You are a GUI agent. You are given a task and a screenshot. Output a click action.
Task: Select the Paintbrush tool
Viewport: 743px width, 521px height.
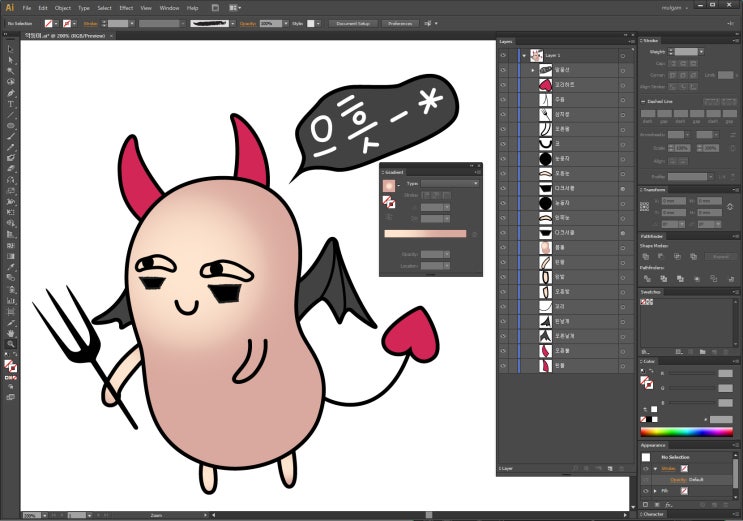10,137
